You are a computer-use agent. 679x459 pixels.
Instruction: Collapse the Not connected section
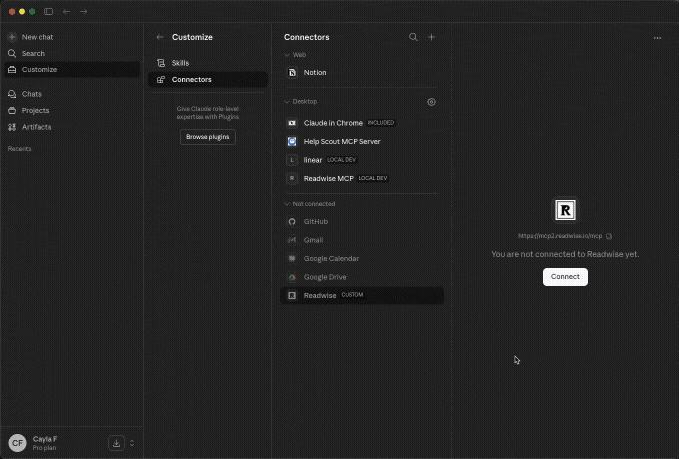point(287,204)
